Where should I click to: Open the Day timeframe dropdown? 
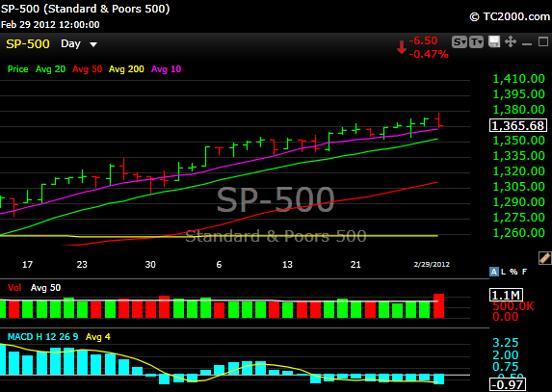(79, 44)
